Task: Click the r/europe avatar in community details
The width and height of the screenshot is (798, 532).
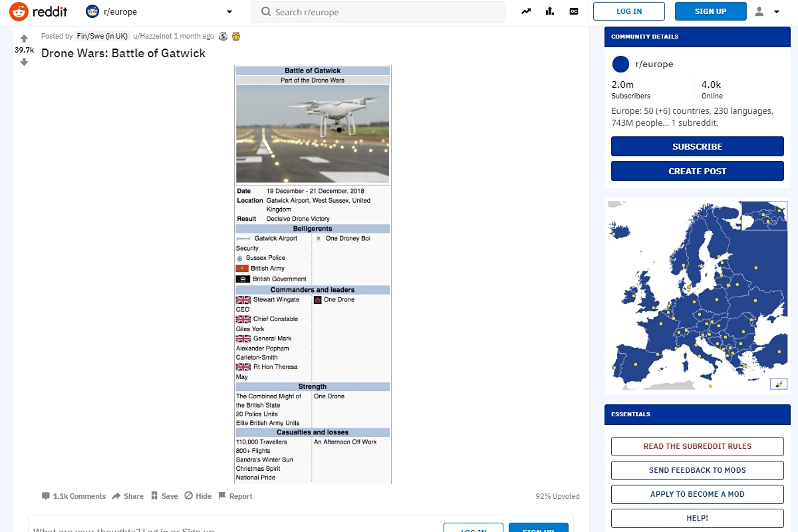Action: pyautogui.click(x=620, y=65)
